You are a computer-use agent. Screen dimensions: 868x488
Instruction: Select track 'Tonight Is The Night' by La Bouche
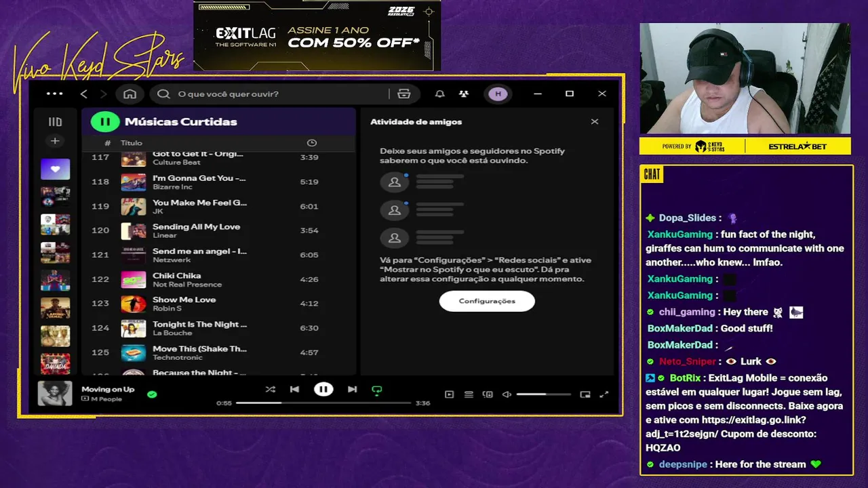tap(218, 328)
